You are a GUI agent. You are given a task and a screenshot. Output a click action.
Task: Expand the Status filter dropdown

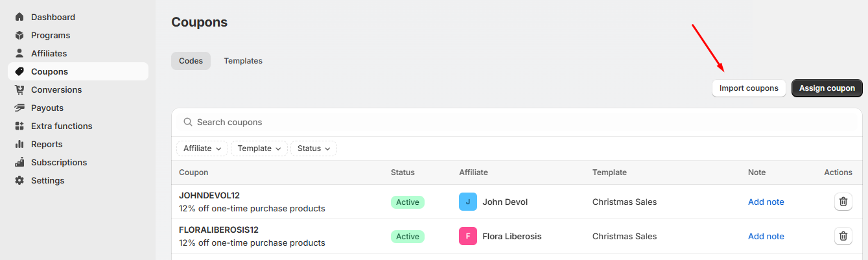314,148
